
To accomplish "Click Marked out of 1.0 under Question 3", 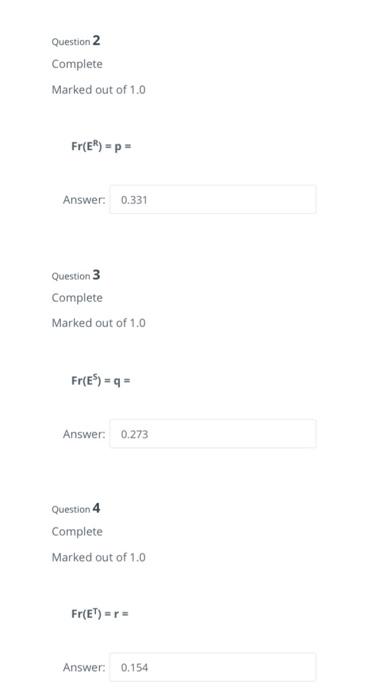I will coord(99,323).
